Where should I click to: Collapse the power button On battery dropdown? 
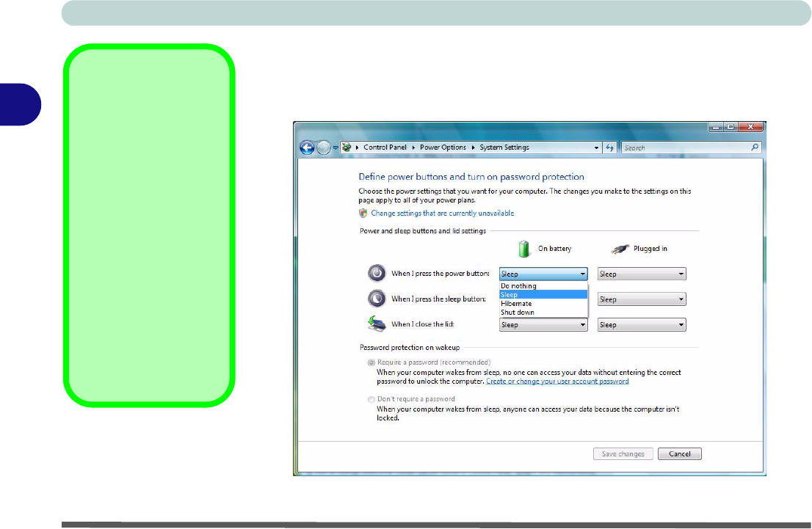pos(543,274)
